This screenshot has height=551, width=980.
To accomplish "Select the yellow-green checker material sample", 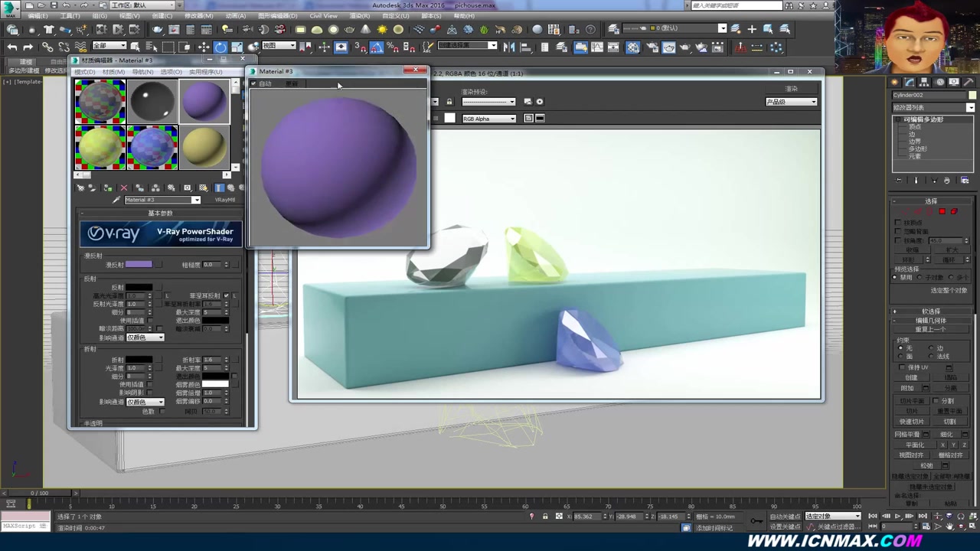I will tap(100, 147).
